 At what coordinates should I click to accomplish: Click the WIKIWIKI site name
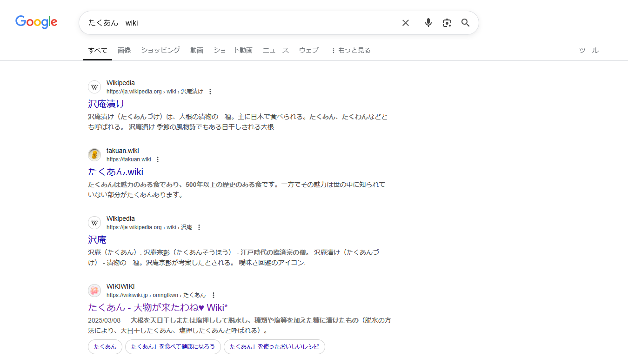pyautogui.click(x=120, y=286)
